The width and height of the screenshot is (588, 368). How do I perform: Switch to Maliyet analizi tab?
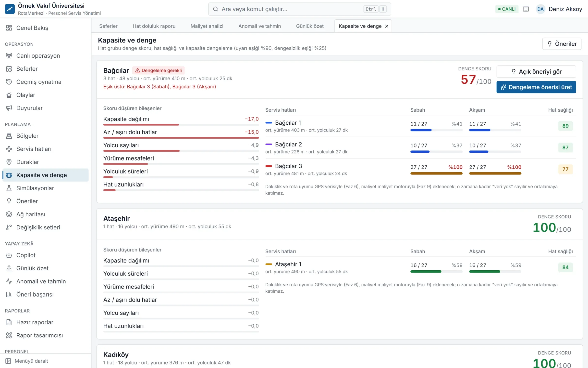pos(207,26)
